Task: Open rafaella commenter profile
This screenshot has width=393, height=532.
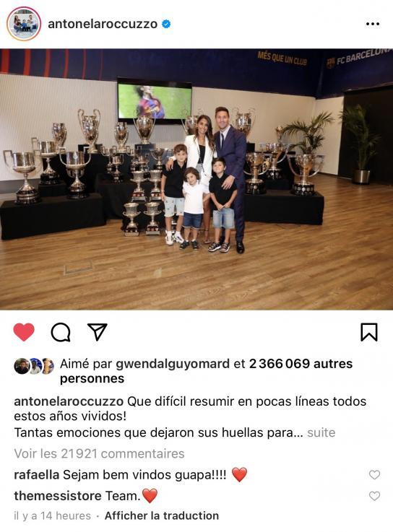Action: [x=37, y=475]
